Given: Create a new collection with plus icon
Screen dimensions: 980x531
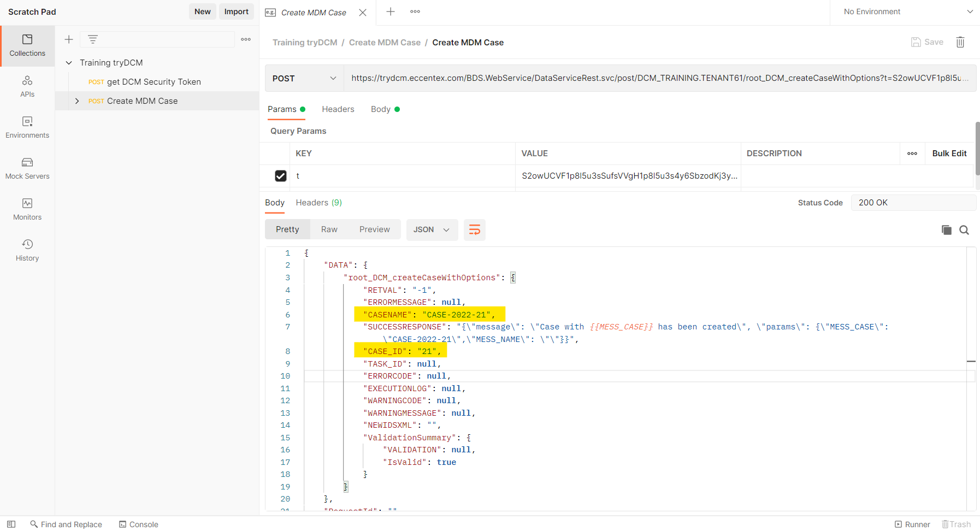Looking at the screenshot, I should (x=69, y=39).
